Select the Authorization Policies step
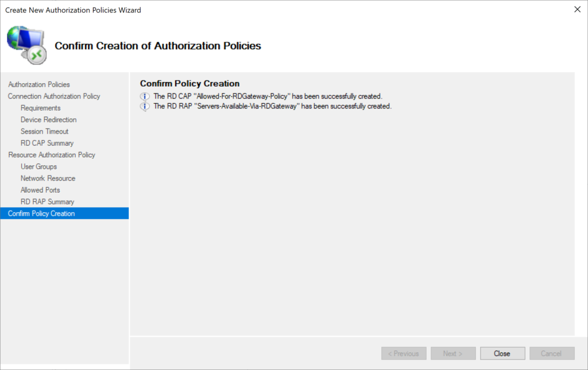Viewport: 588px width, 370px height. coord(38,84)
